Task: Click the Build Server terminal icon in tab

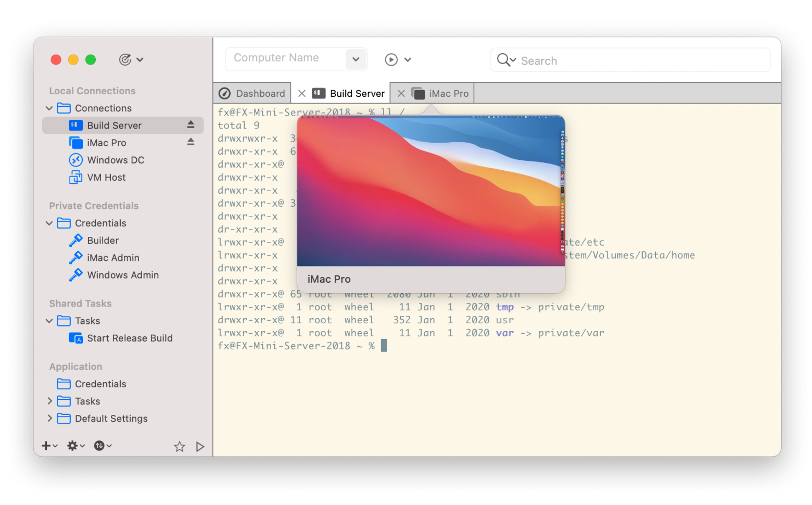Action: coord(319,93)
